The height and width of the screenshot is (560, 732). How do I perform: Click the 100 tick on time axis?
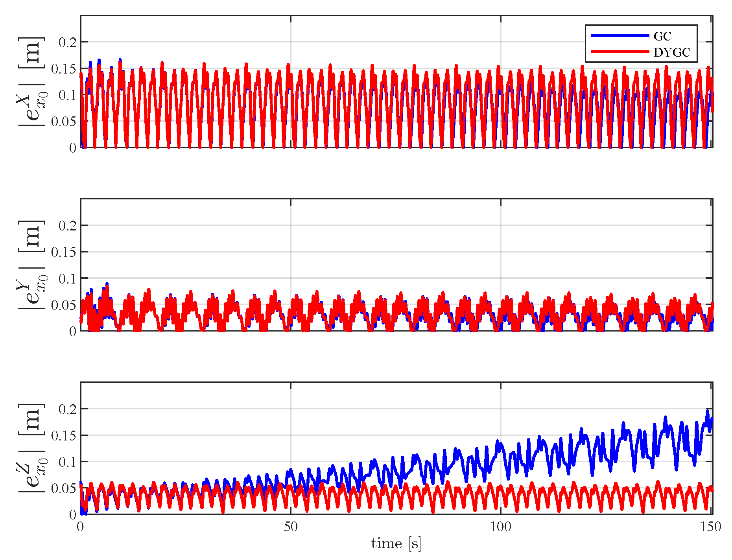coord(500,527)
